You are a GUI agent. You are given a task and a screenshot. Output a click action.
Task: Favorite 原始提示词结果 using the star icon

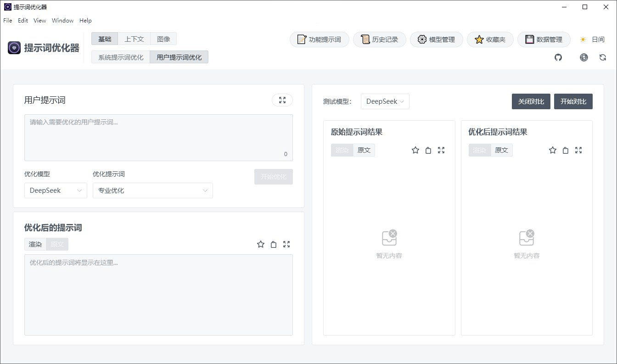point(415,150)
